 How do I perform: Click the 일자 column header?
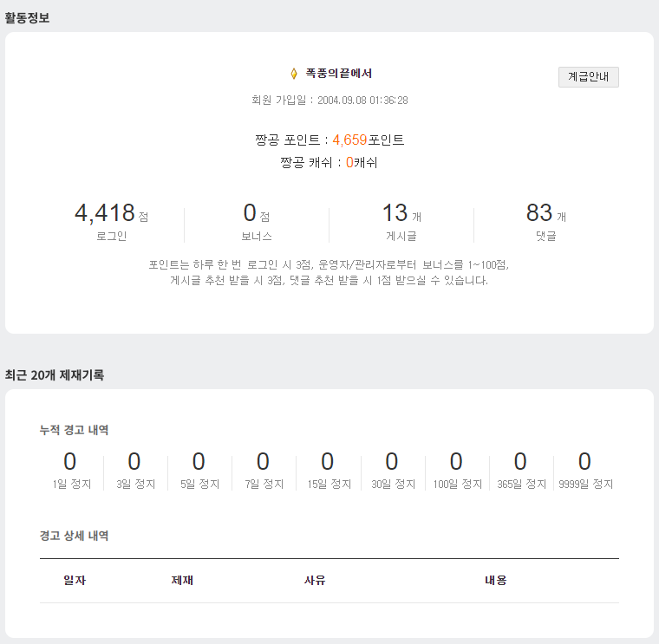[x=75, y=580]
